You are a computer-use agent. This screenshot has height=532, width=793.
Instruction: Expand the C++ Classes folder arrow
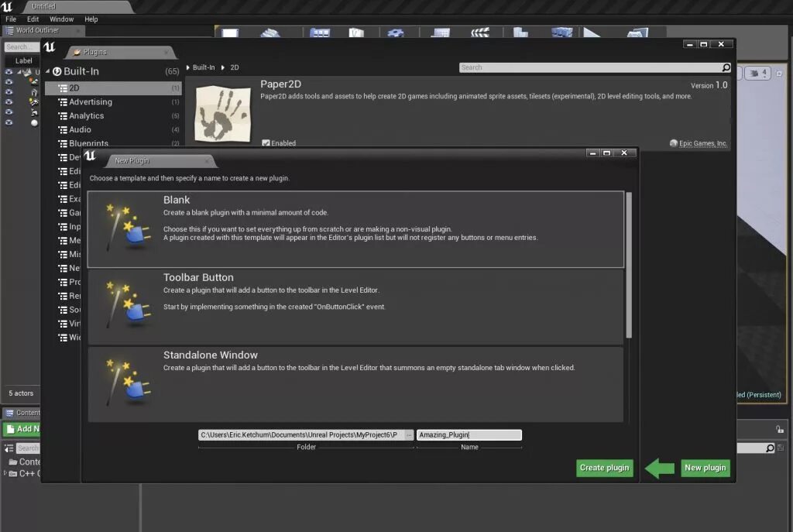[5, 473]
